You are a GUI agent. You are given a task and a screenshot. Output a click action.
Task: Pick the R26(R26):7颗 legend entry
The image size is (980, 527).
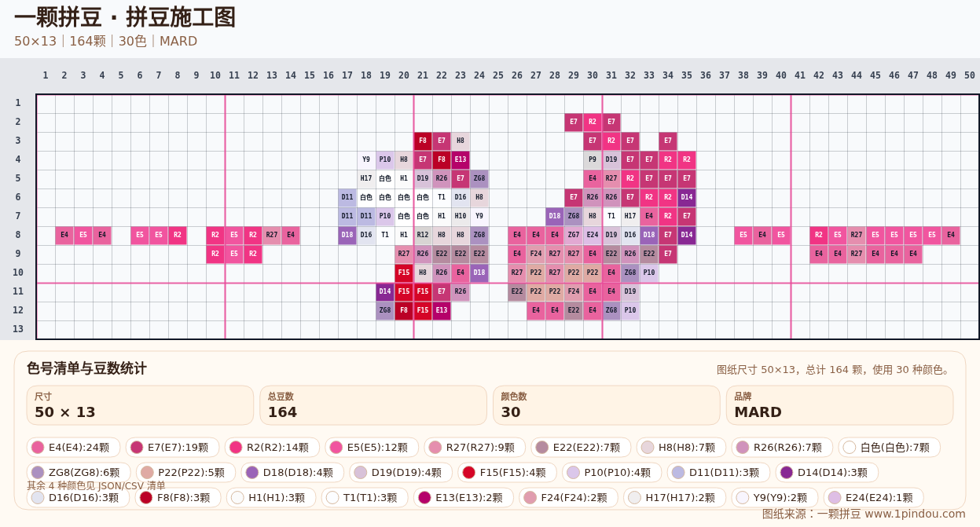(x=782, y=448)
